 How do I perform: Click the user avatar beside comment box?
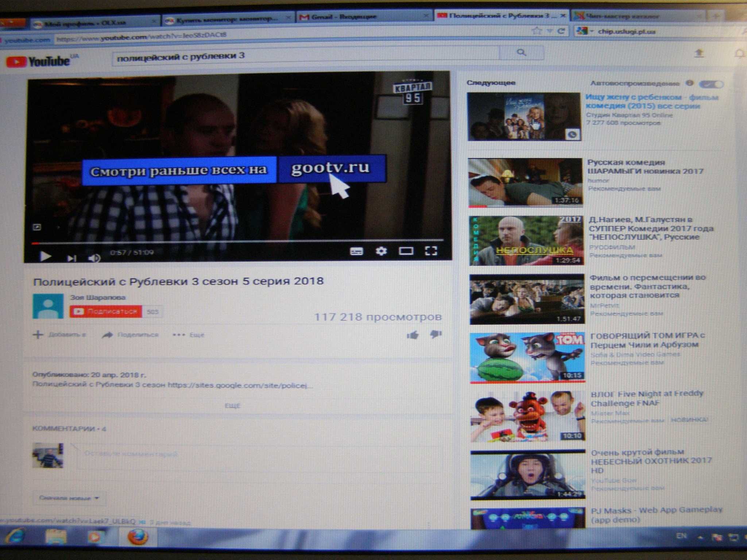(48, 455)
